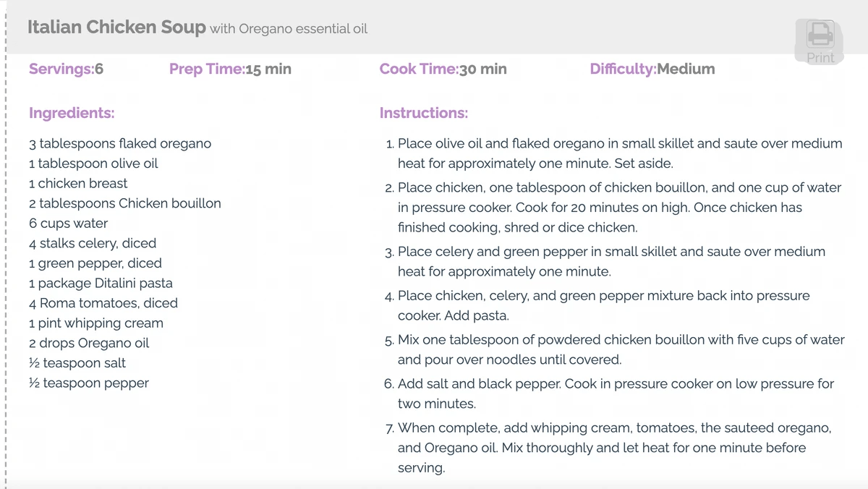
Task: Click the Oregano oil drops ingredient
Action: click(x=89, y=343)
